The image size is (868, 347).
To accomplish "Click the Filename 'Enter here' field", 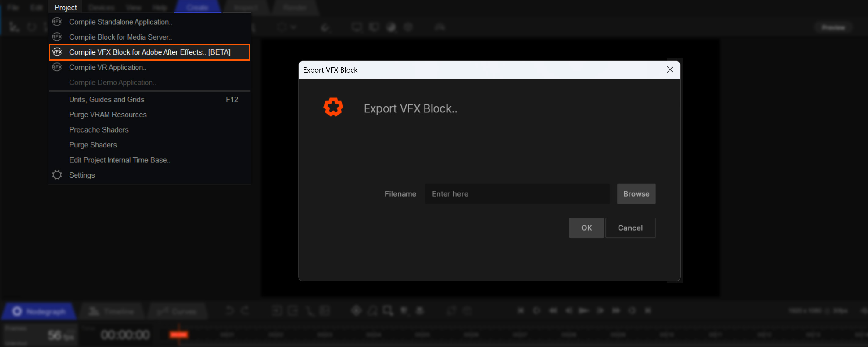I will [x=517, y=193].
